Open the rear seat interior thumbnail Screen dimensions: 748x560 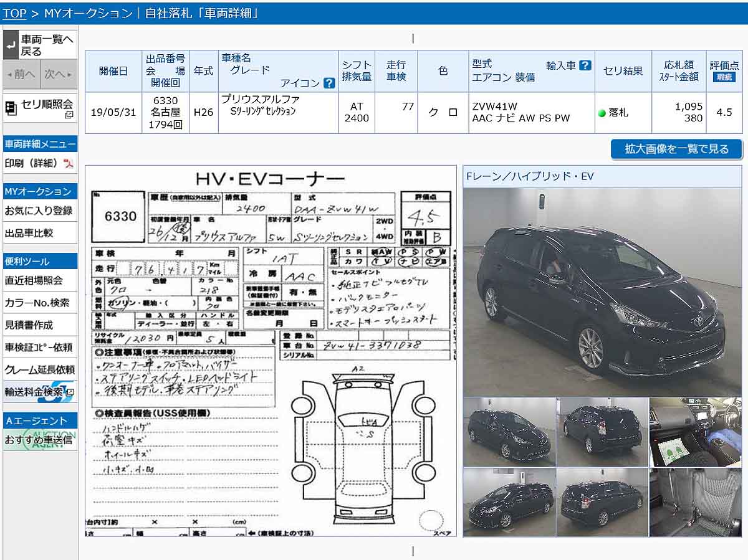(696, 502)
